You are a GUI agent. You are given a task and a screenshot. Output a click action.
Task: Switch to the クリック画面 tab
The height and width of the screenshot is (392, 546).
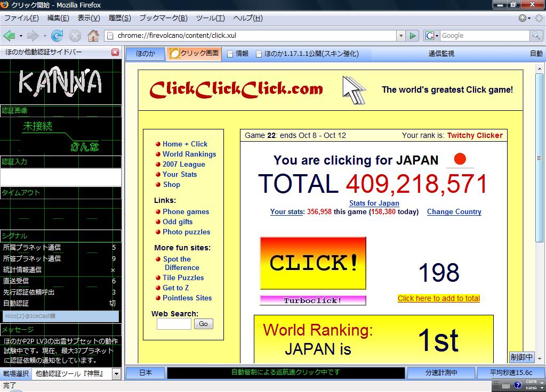click(x=194, y=54)
